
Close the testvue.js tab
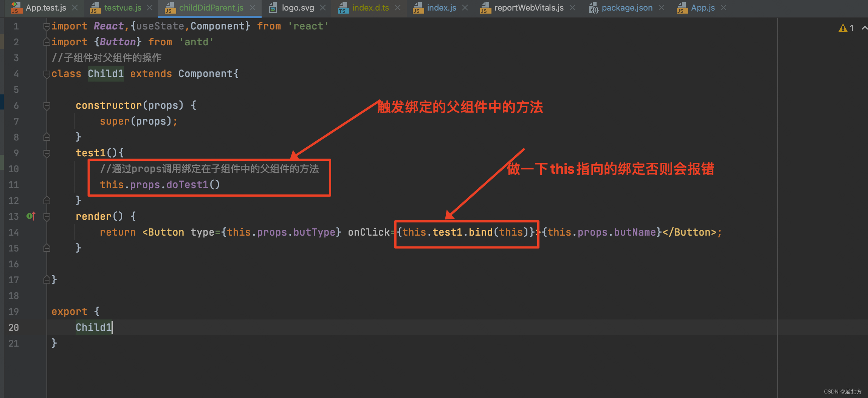(x=150, y=8)
